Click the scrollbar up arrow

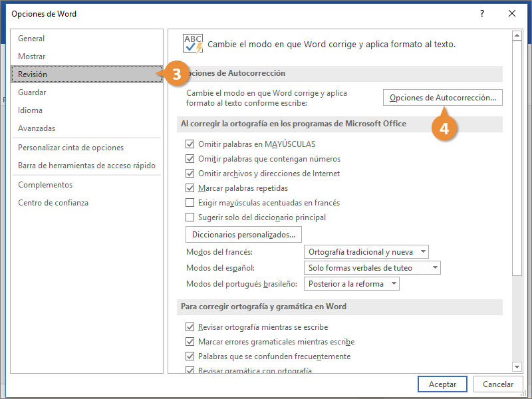(517, 35)
